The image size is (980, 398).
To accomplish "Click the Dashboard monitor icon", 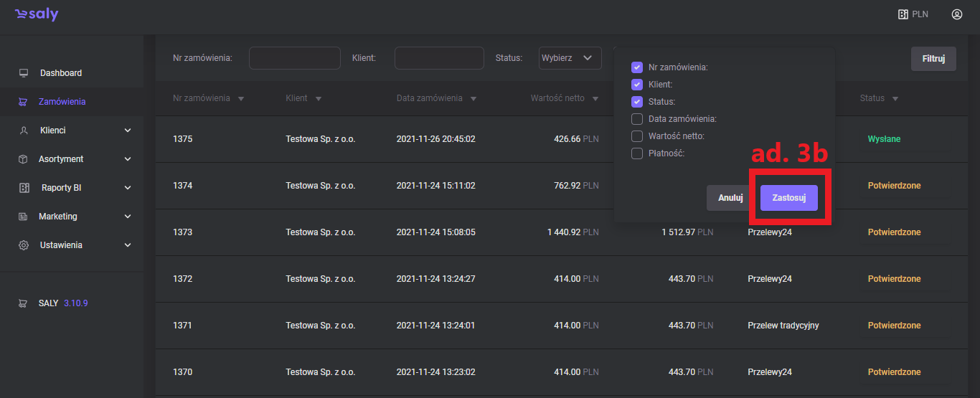I will 24,73.
